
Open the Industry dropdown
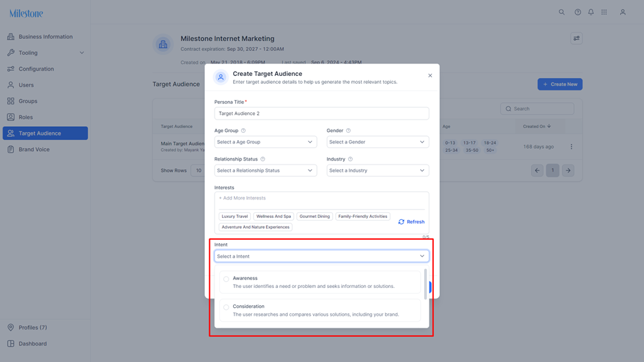378,170
